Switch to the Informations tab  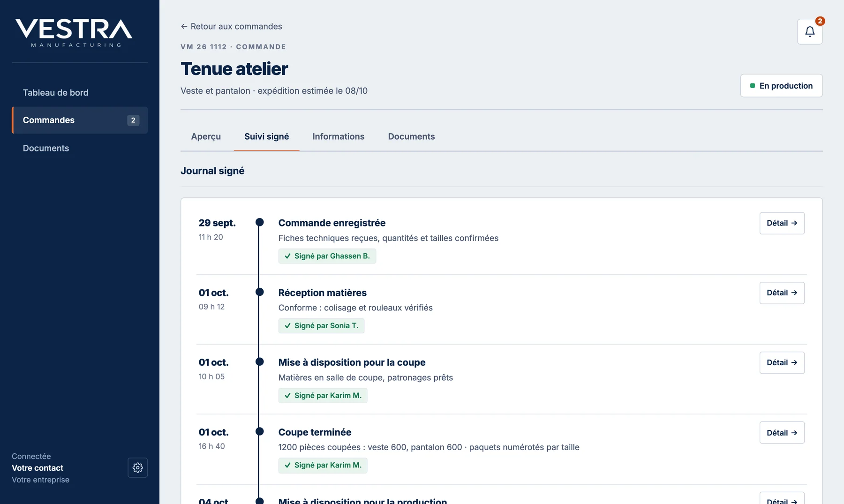tap(338, 136)
